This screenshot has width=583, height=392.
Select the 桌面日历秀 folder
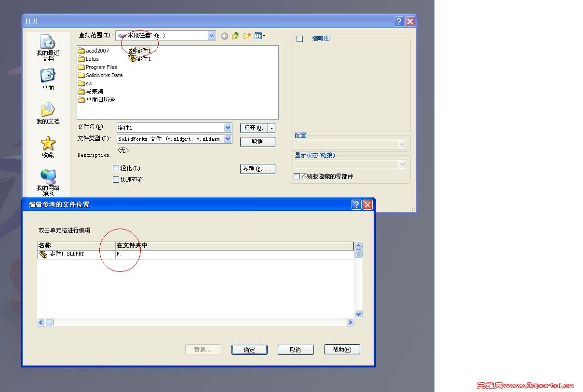click(x=97, y=100)
